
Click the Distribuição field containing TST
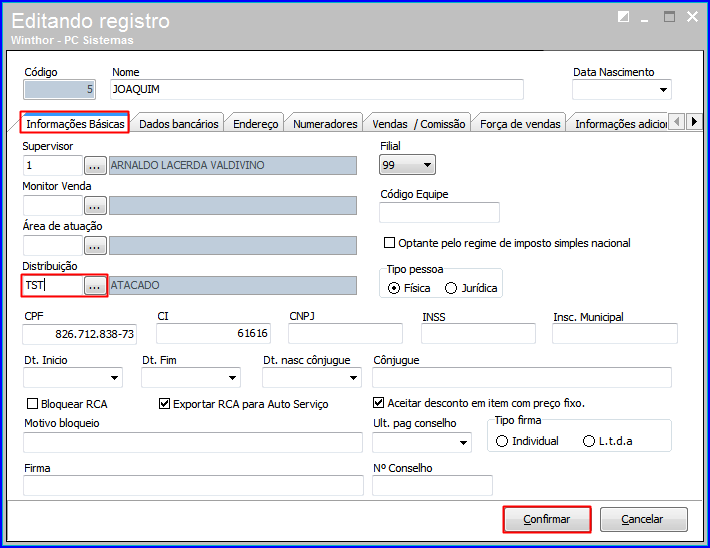pos(53,286)
